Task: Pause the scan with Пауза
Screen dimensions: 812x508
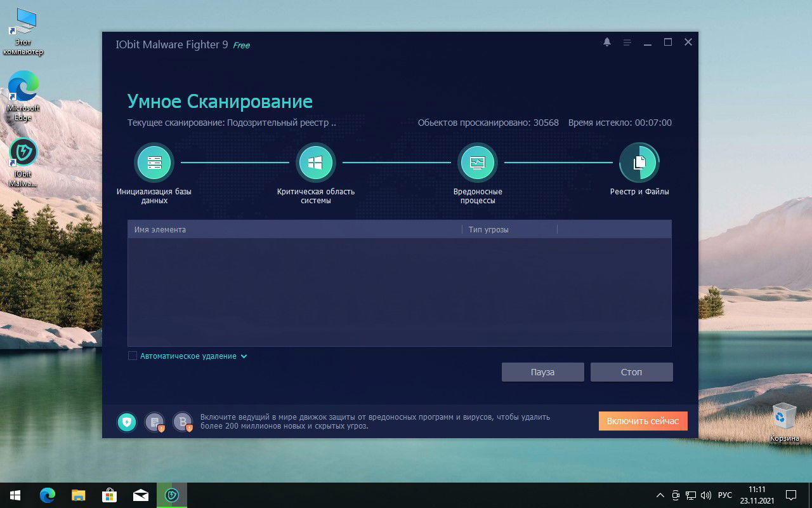Action: 543,372
